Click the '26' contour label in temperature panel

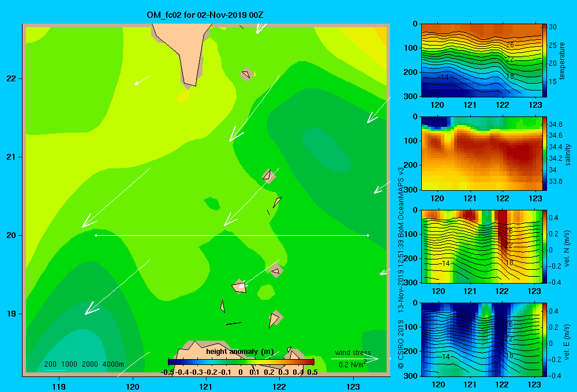coord(509,45)
